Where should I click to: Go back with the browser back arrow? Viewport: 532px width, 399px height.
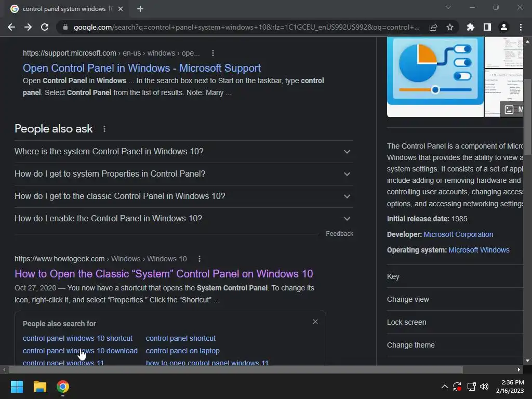[x=11, y=27]
